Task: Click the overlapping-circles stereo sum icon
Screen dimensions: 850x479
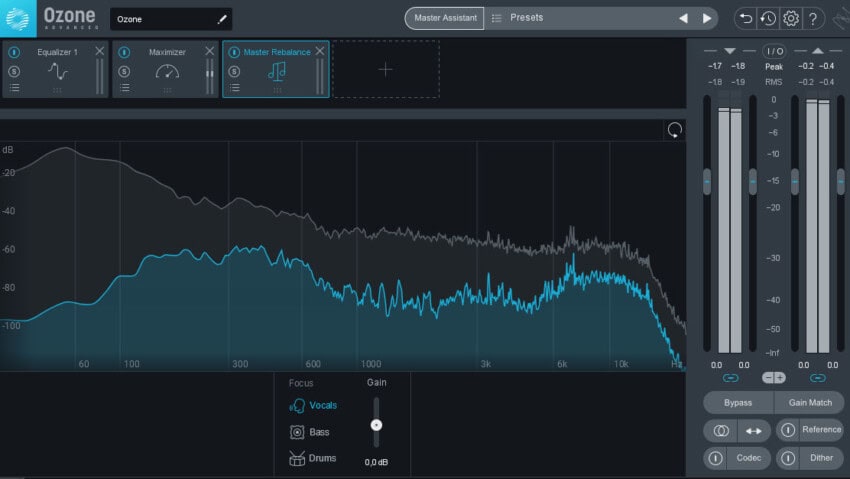Action: coord(721,431)
